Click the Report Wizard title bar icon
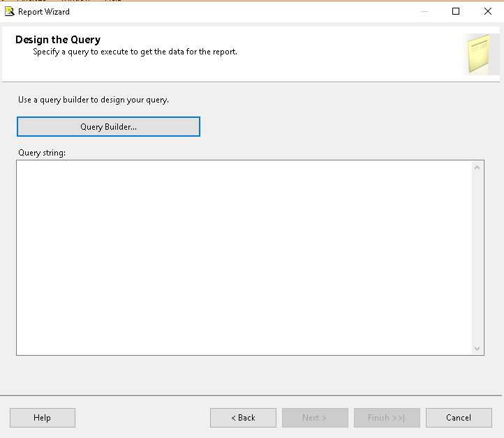Screen dimensions: 504x438 click(x=10, y=11)
